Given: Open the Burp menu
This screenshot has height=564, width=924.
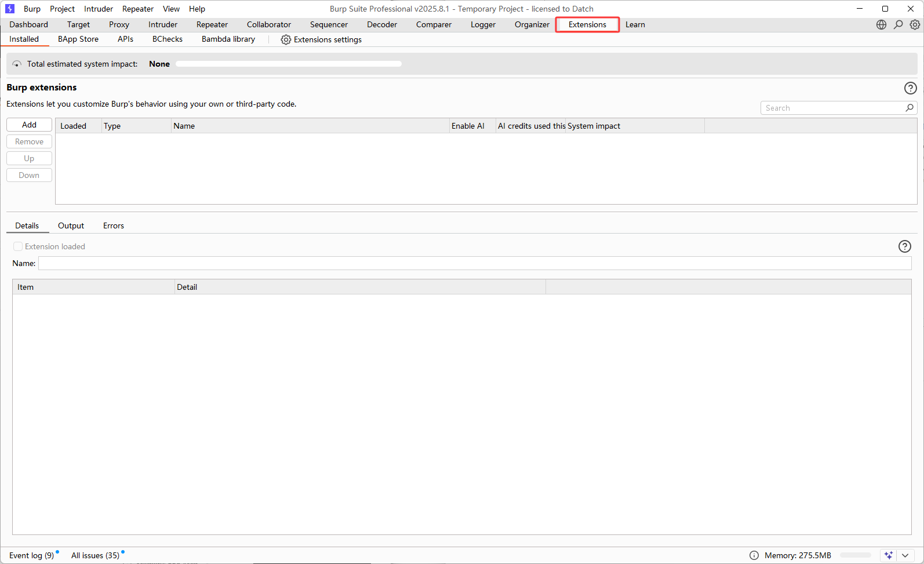Looking at the screenshot, I should (32, 9).
